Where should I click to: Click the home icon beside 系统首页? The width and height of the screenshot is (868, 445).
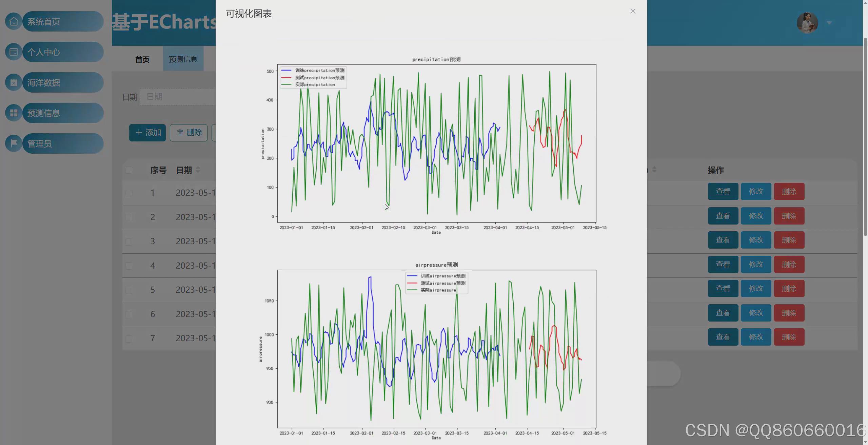pyautogui.click(x=14, y=21)
